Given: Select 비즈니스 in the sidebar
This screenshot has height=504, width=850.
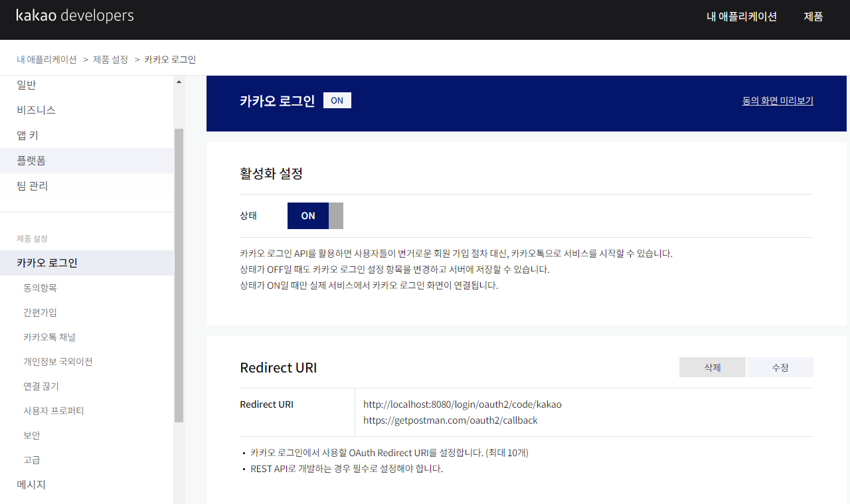Looking at the screenshot, I should (86, 110).
